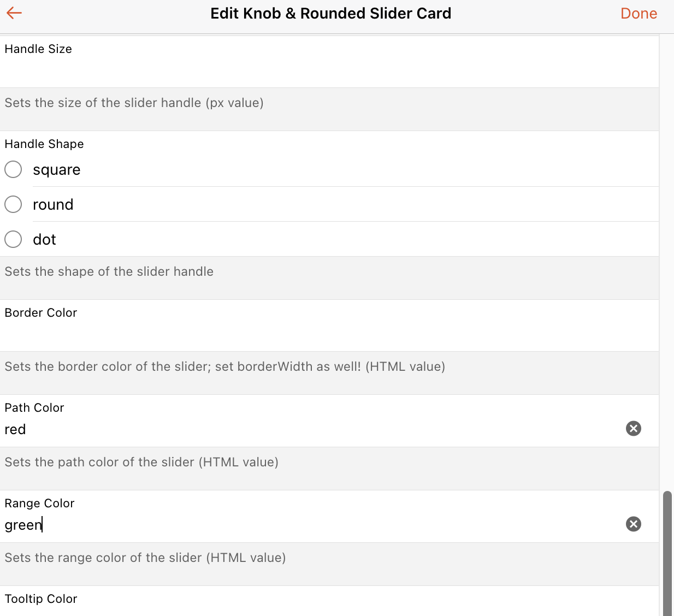Clear the Range Color value with the X icon
Viewport: 674px width, 616px height.
click(x=633, y=524)
